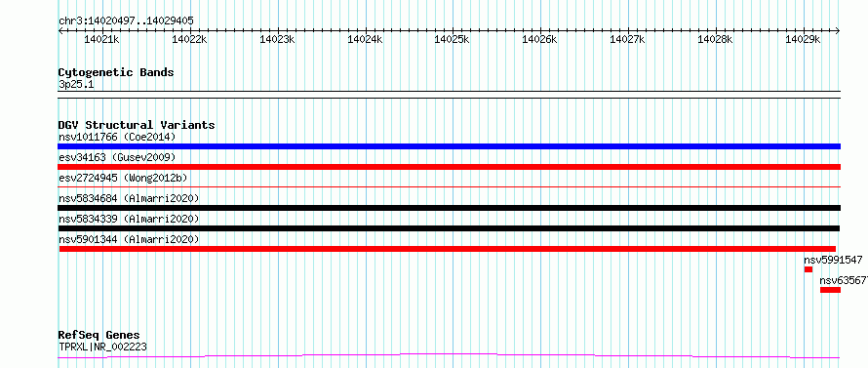The image size is (868, 368).
Task: Open the nsv1011766 (Coe2014) variant label
Action: [117, 137]
